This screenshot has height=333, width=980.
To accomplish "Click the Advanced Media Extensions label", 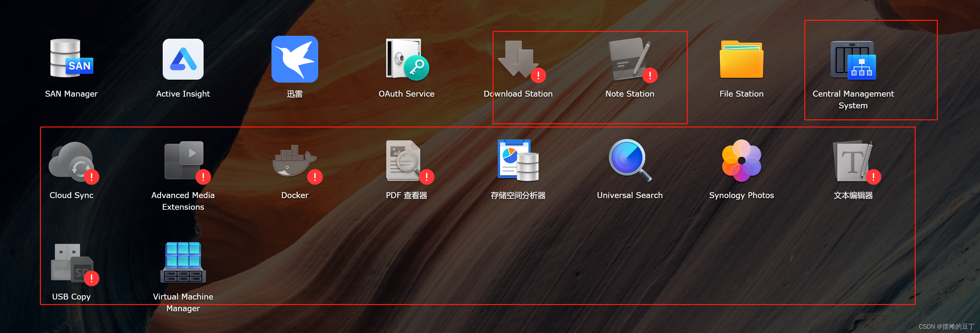I will click(x=183, y=201).
